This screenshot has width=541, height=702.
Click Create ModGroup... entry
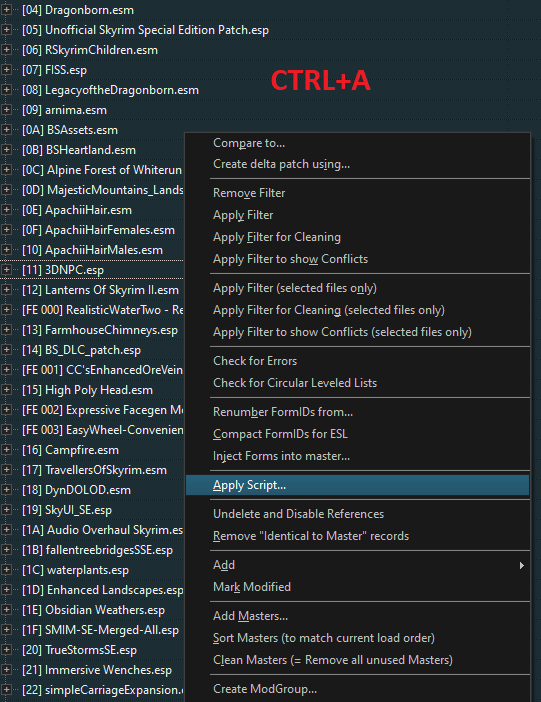pos(265,689)
